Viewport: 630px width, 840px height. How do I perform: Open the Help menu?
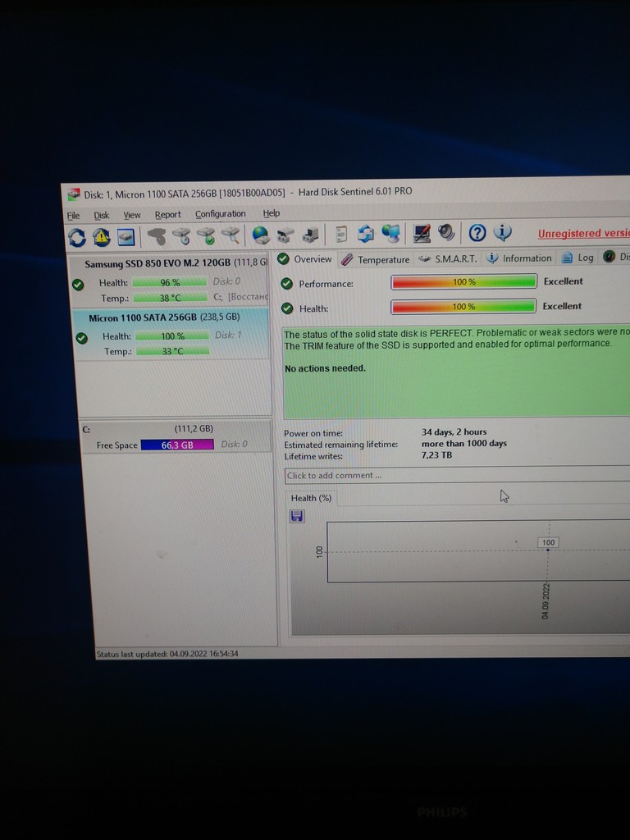[x=271, y=213]
